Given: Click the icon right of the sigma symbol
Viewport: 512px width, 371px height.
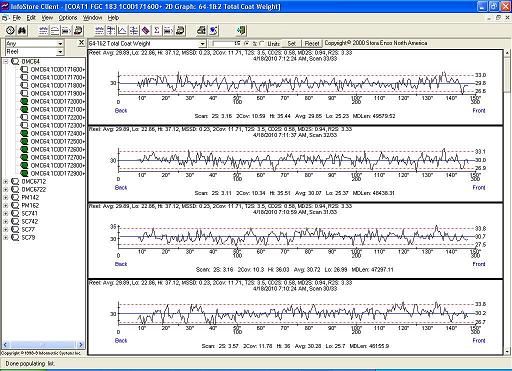Looking at the screenshot, I should (168, 31).
